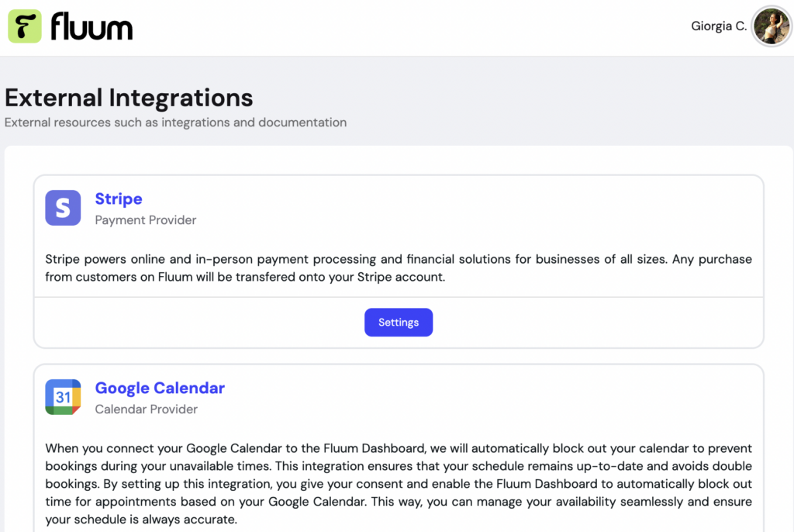
Task: Click the Stripe Settings button
Action: (399, 323)
